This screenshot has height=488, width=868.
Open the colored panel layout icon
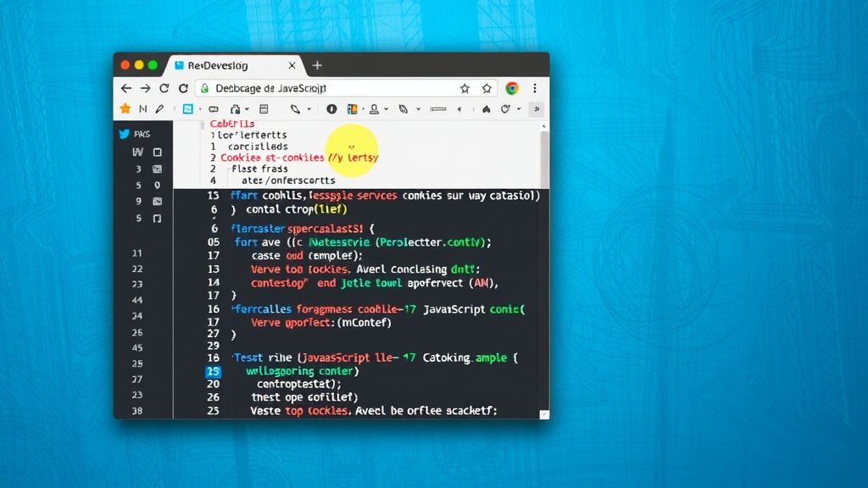(352, 108)
